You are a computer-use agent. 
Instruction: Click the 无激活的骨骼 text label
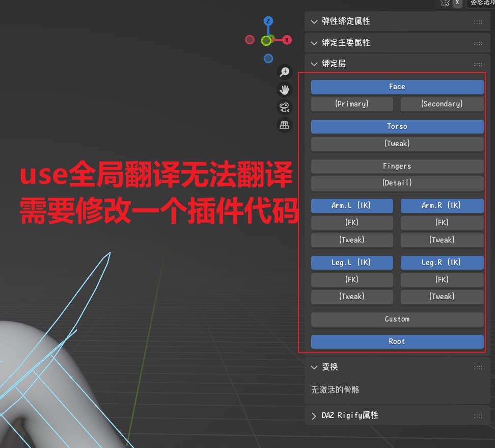click(335, 390)
